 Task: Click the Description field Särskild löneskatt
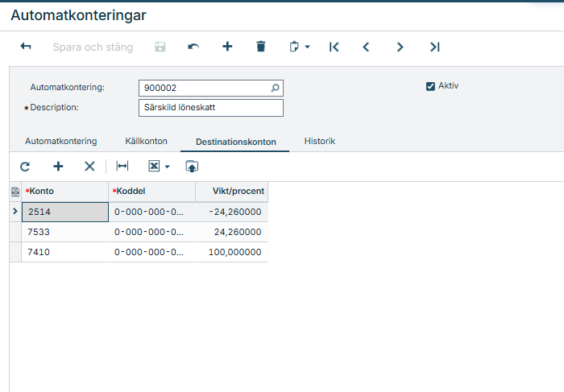(x=210, y=108)
